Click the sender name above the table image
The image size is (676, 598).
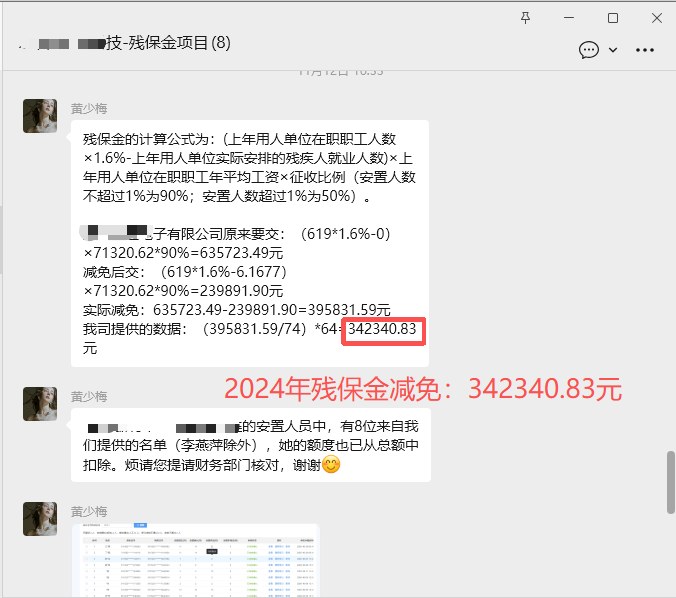pyautogui.click(x=89, y=511)
